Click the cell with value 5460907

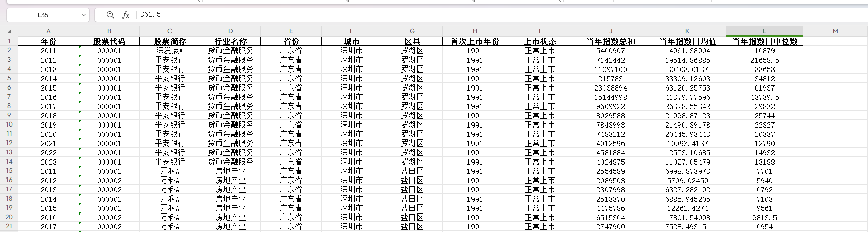611,51
